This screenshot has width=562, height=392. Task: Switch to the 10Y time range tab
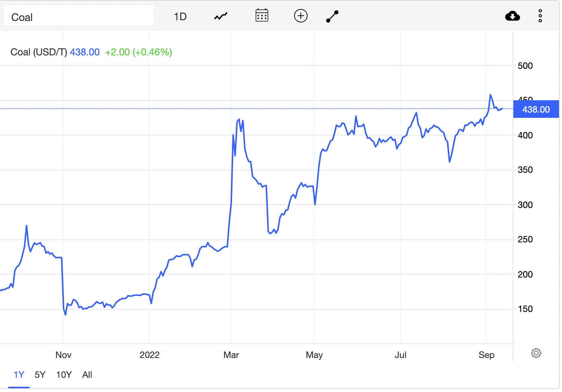pyautogui.click(x=64, y=375)
